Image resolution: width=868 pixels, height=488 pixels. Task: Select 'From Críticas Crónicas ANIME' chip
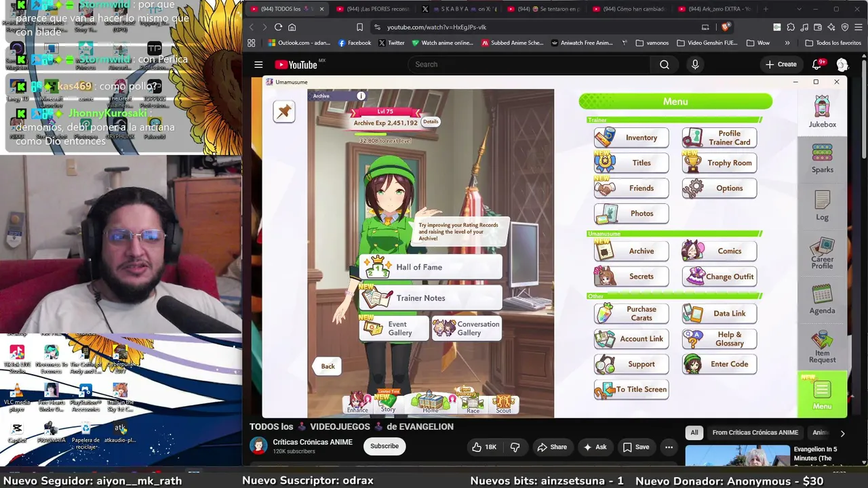click(x=755, y=432)
